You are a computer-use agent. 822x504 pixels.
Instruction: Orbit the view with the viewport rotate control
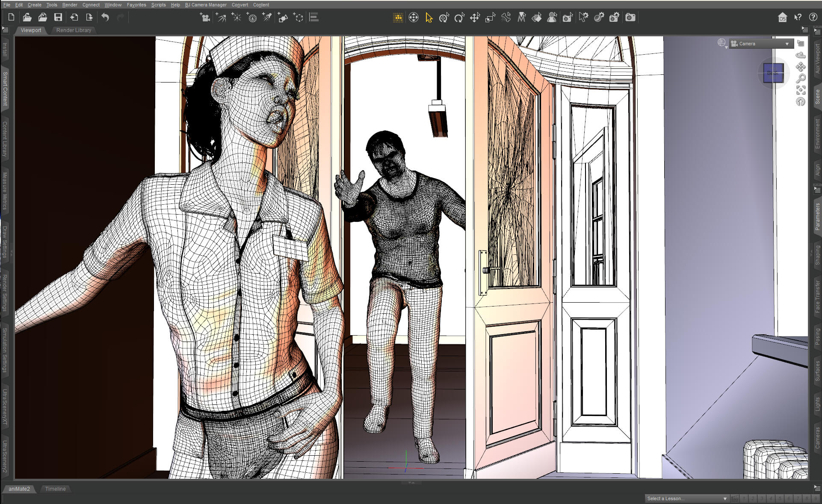801,55
